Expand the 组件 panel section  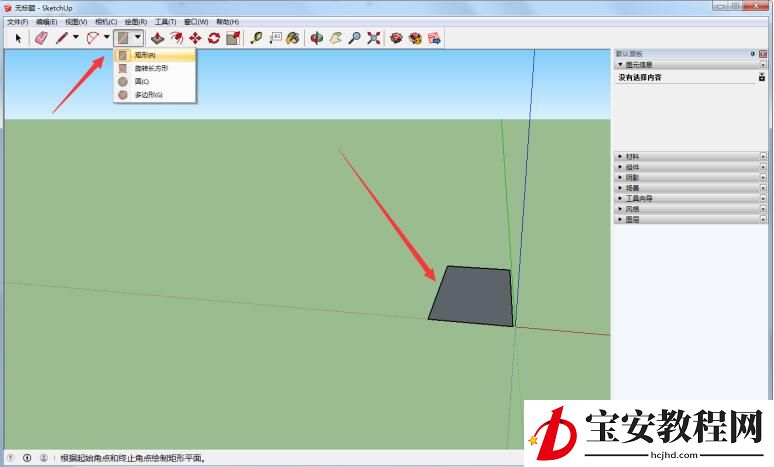pyautogui.click(x=620, y=167)
